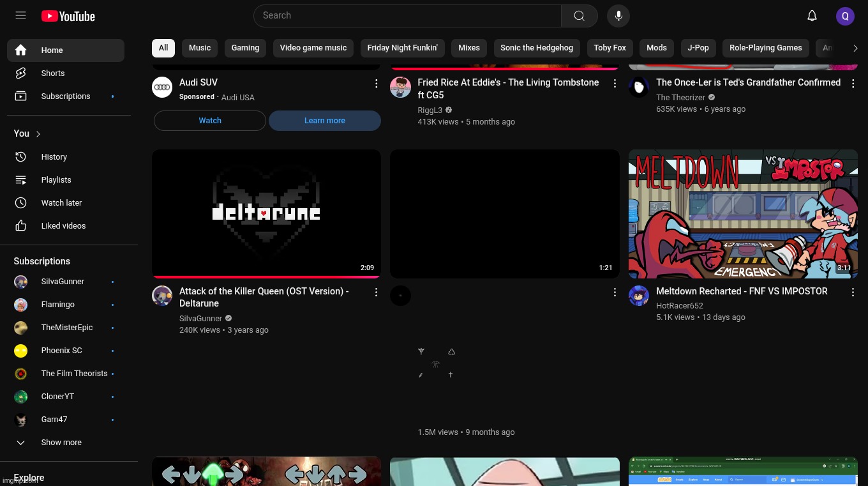Open SiIvaGunner channel in subscriptions
The width and height of the screenshot is (868, 486).
[66, 282]
